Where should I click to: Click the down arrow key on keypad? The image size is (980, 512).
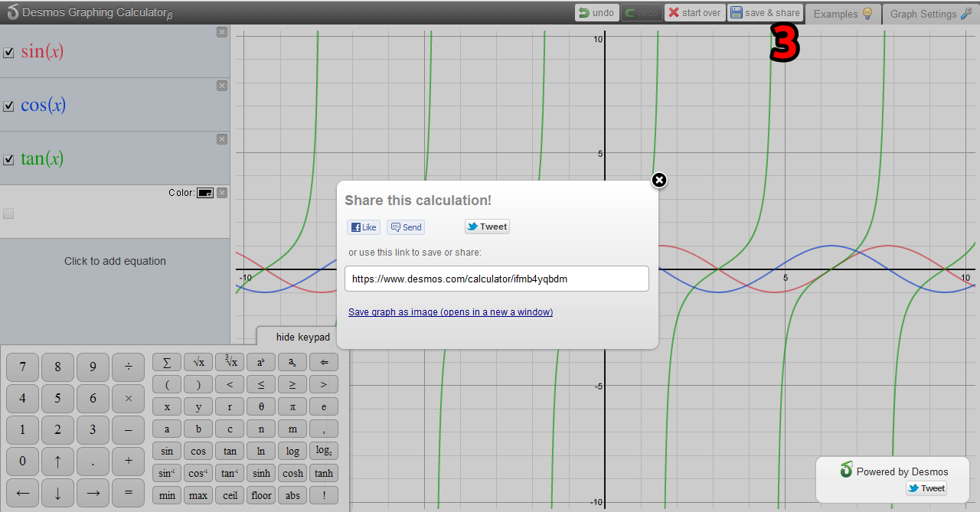57,493
